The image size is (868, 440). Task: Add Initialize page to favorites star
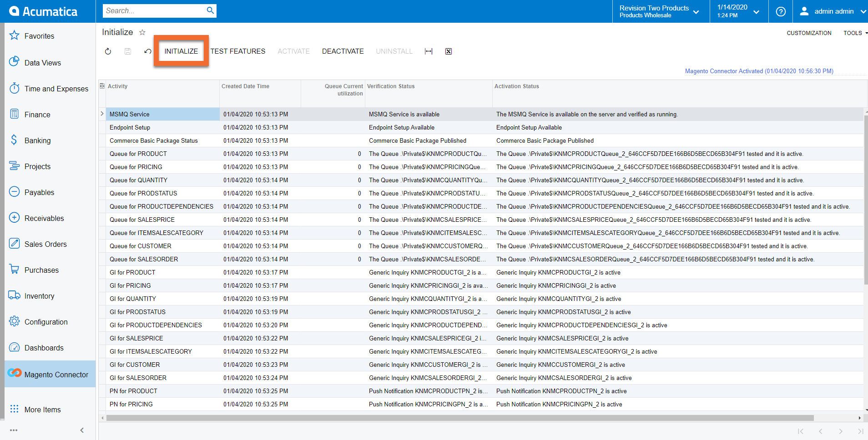pyautogui.click(x=142, y=32)
